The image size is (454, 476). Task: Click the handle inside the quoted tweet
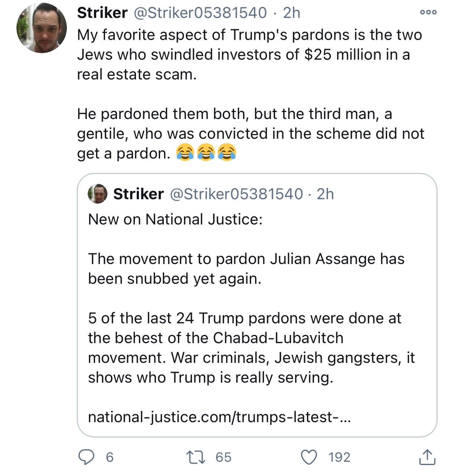tap(236, 194)
